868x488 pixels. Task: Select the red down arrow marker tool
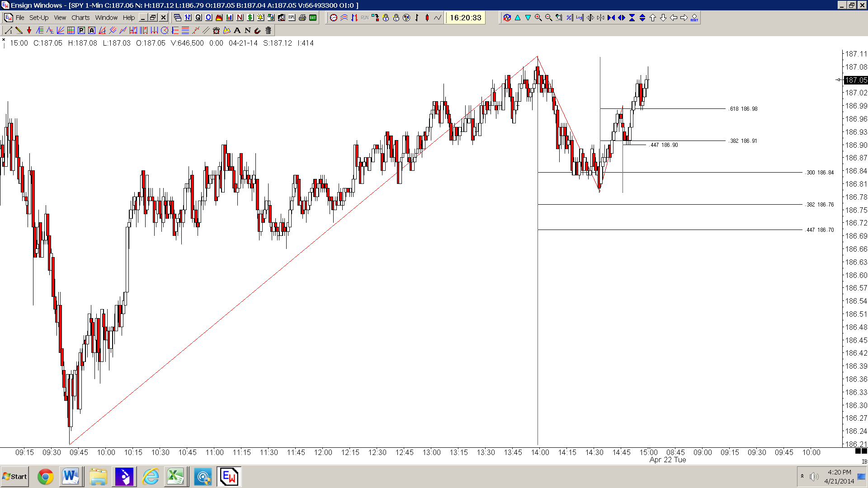[29, 30]
